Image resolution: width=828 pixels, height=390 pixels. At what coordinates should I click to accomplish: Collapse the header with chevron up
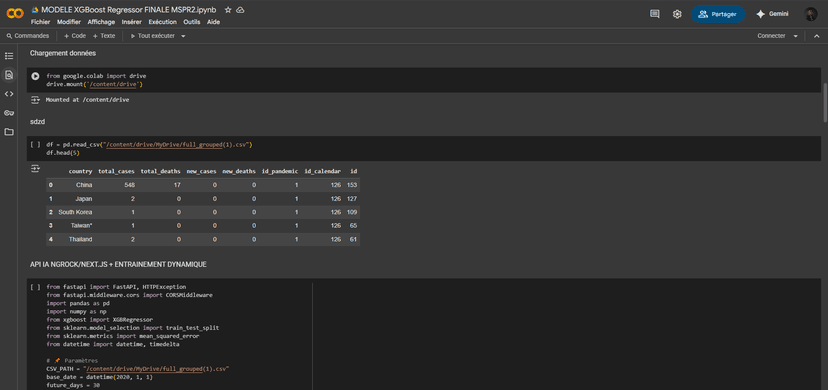(x=816, y=36)
